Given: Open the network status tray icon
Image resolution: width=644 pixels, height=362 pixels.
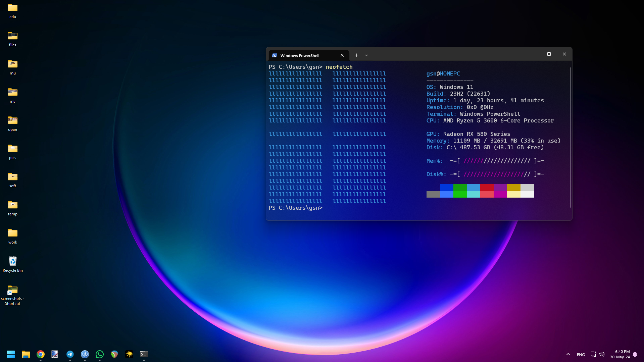Looking at the screenshot, I should coord(593,354).
